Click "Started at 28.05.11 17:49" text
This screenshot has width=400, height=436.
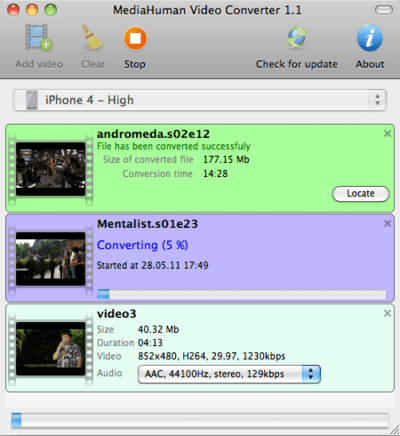click(153, 266)
